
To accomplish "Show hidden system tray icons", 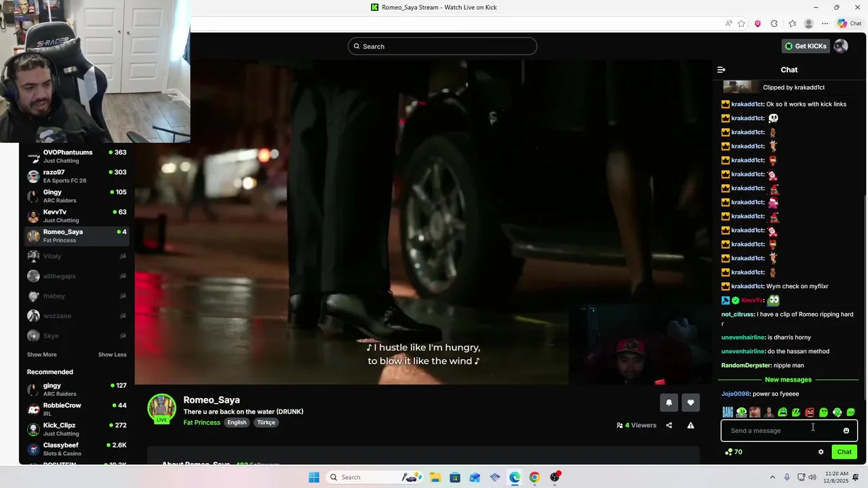I will (x=773, y=477).
